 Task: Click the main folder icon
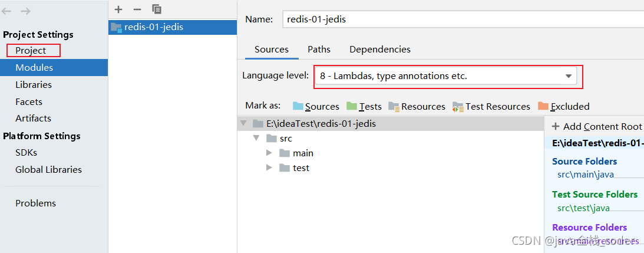pos(285,153)
